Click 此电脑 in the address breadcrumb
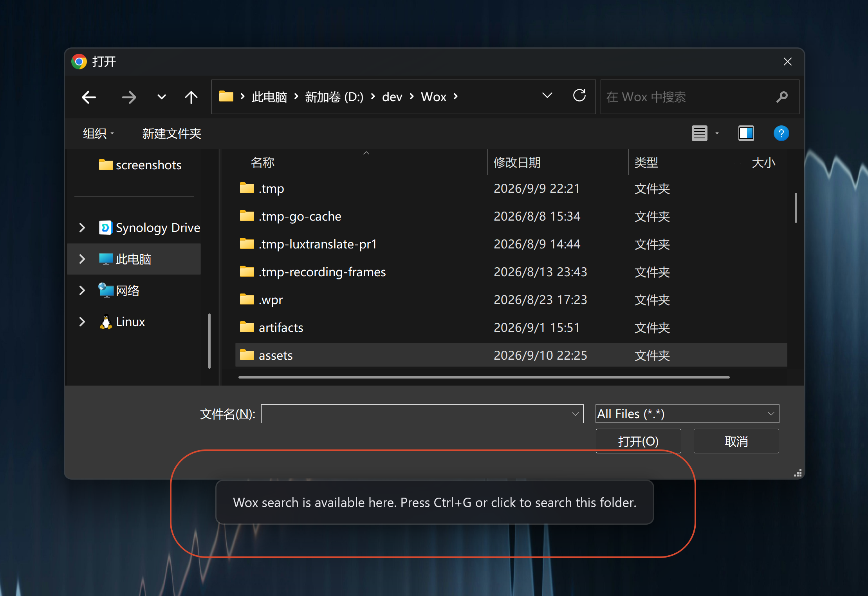The width and height of the screenshot is (868, 596). pos(269,97)
